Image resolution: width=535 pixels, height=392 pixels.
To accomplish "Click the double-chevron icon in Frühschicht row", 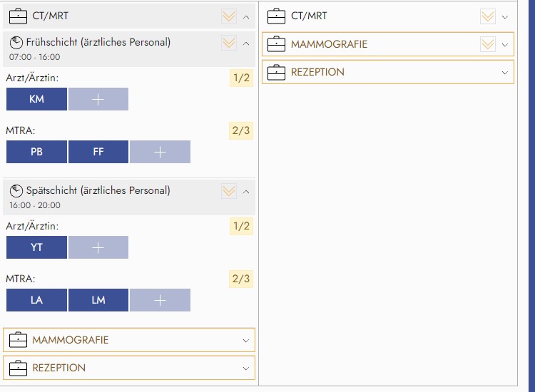I will coord(228,43).
